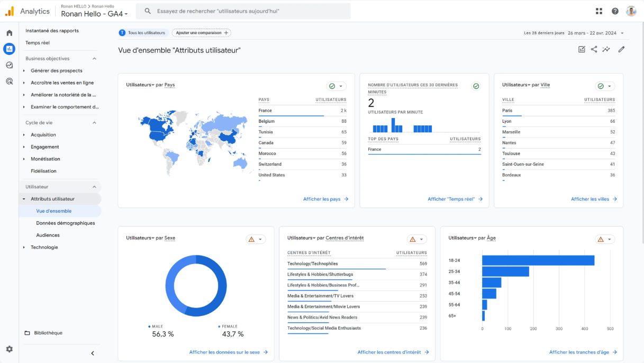Open the Ronan Hello - GA4 property selector
The image size is (644, 363).
pos(94,14)
